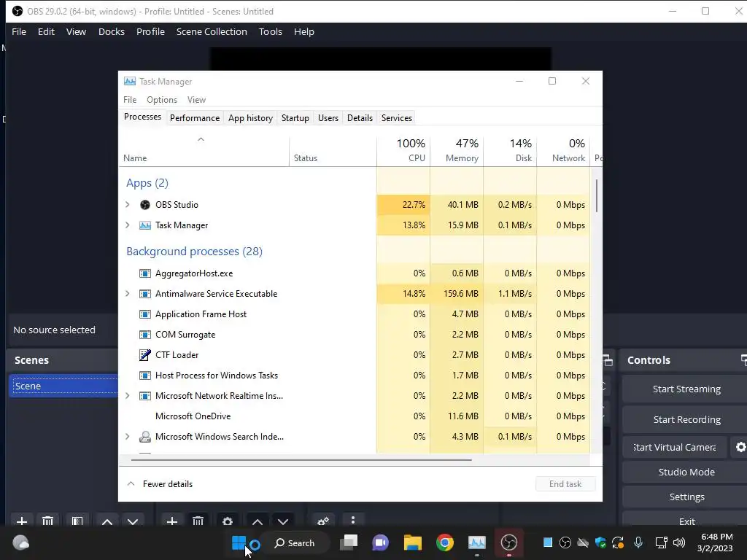747x560 pixels.
Task: Select the Scene item in Scenes list
Action: tap(63, 386)
